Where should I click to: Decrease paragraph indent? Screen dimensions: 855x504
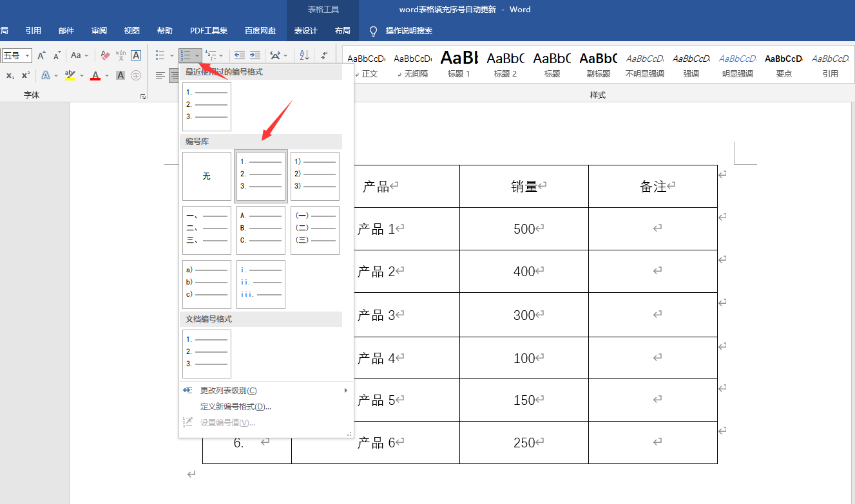point(240,55)
